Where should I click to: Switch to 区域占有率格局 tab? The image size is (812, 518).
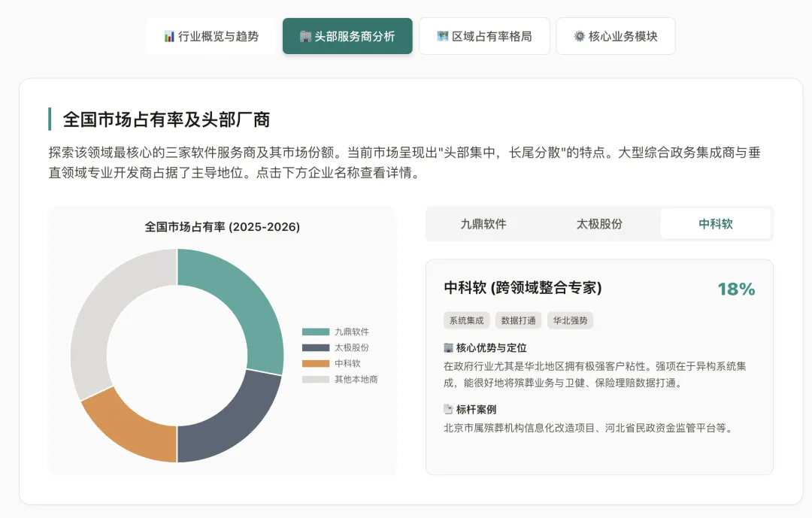[484, 36]
